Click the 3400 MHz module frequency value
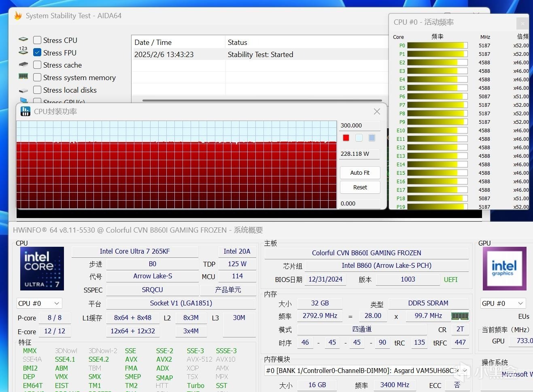 click(395, 385)
